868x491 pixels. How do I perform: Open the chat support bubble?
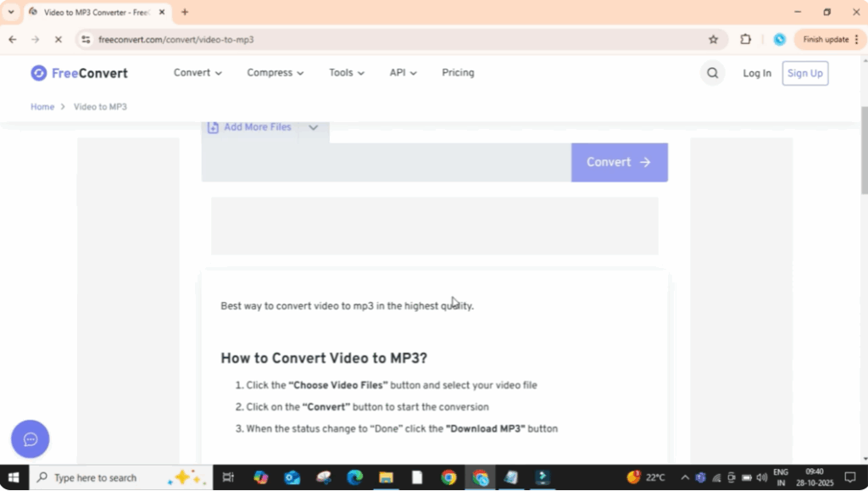[31, 438]
